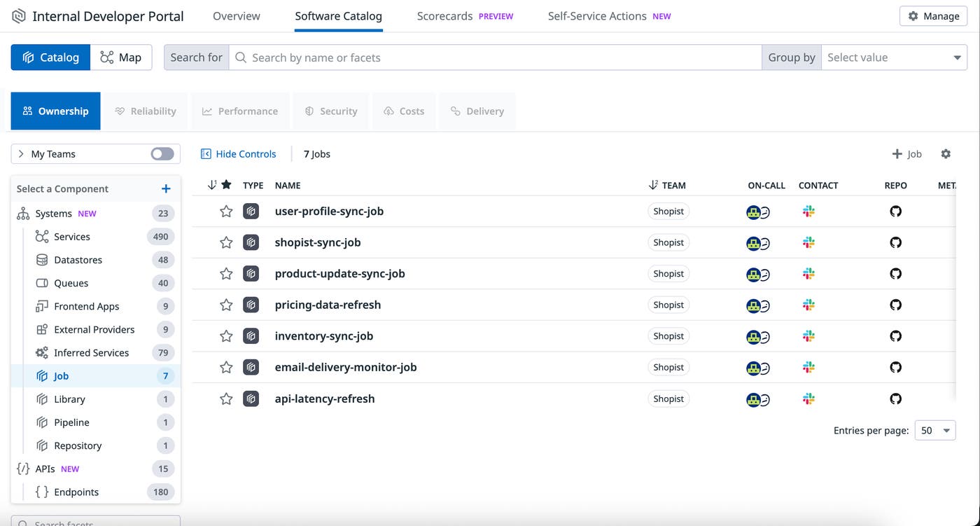The width and height of the screenshot is (980, 526).
Task: Toggle the My Teams switch
Action: (x=161, y=153)
